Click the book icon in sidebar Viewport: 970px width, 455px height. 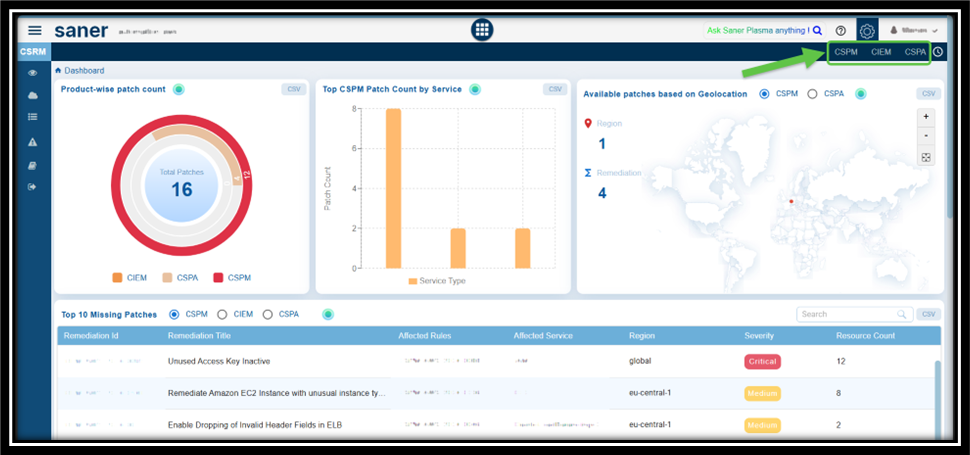click(33, 165)
